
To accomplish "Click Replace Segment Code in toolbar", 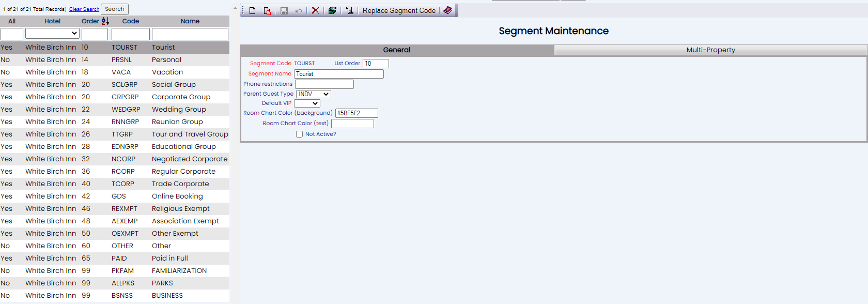I will pyautogui.click(x=399, y=10).
